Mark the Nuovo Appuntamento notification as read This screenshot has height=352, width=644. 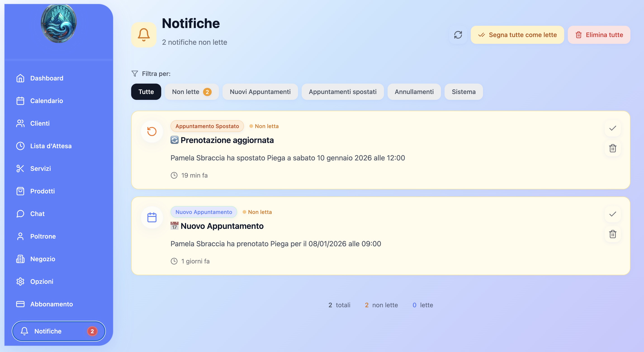613,214
